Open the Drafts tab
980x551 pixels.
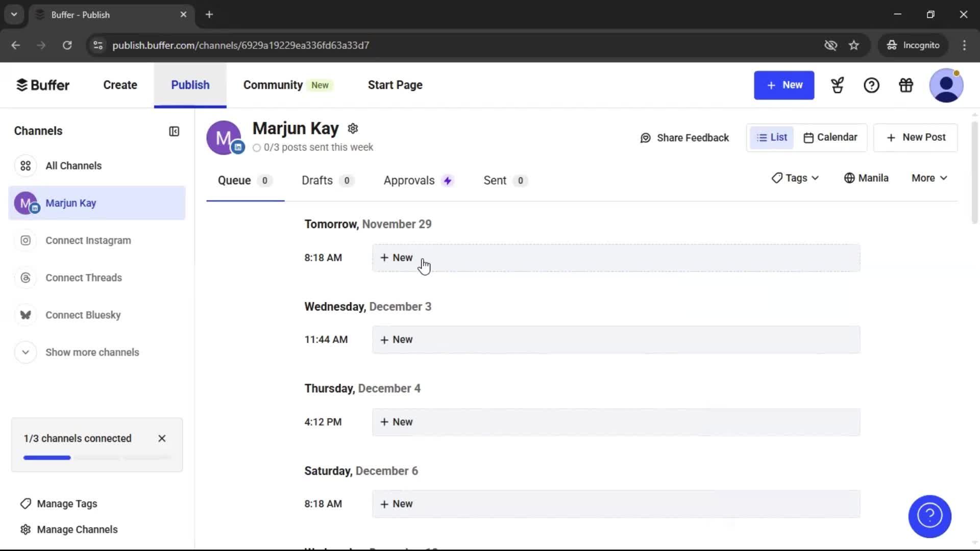point(316,180)
